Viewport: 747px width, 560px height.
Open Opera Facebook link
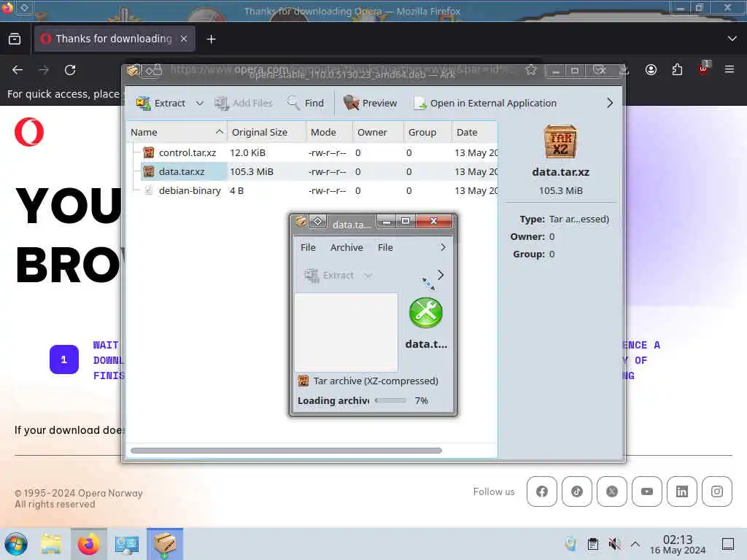click(542, 491)
